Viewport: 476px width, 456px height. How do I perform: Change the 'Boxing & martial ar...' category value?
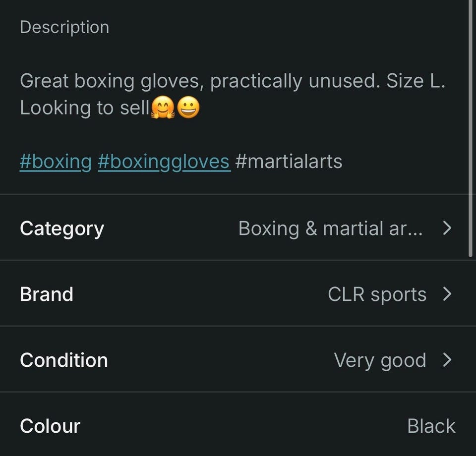tap(330, 228)
